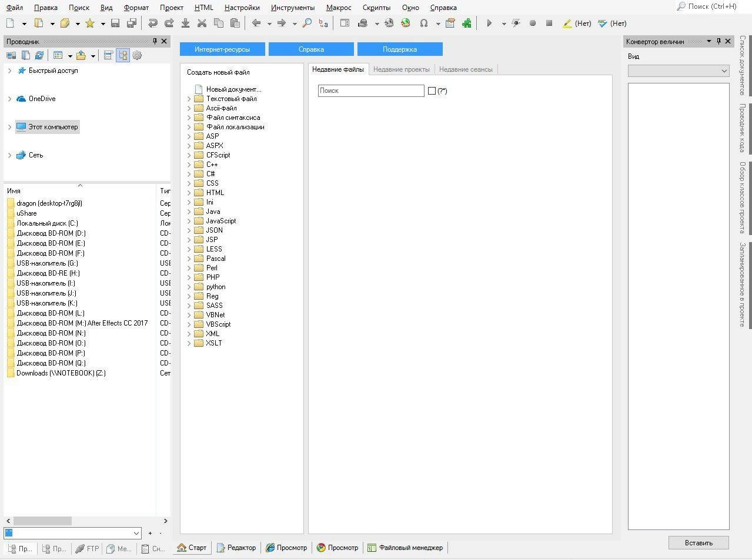Click the blue Справка button

tap(311, 49)
